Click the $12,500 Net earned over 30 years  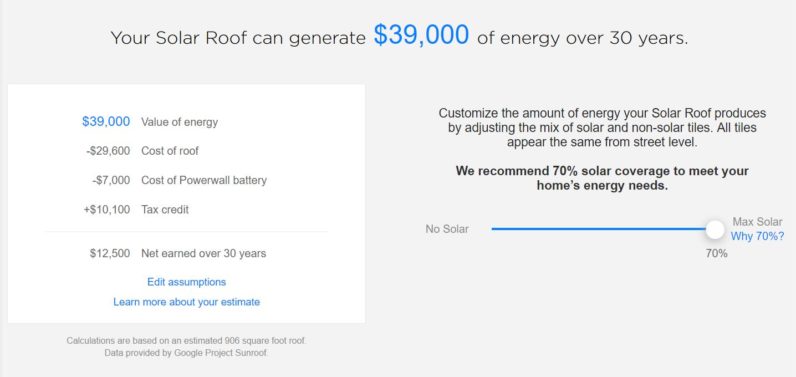178,253
